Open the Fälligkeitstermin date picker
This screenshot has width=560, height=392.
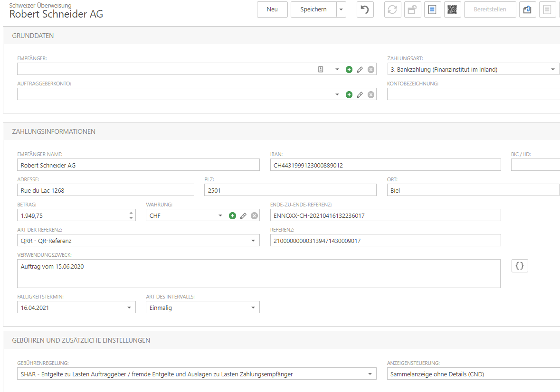tap(129, 308)
